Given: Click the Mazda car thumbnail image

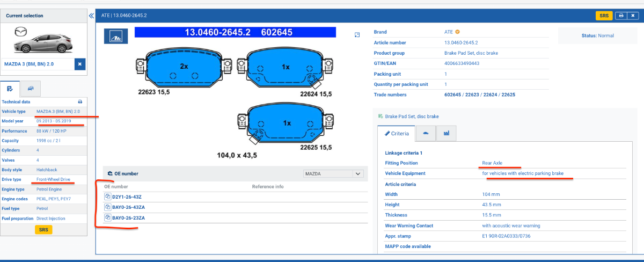Looking at the screenshot, I should coord(43,41).
